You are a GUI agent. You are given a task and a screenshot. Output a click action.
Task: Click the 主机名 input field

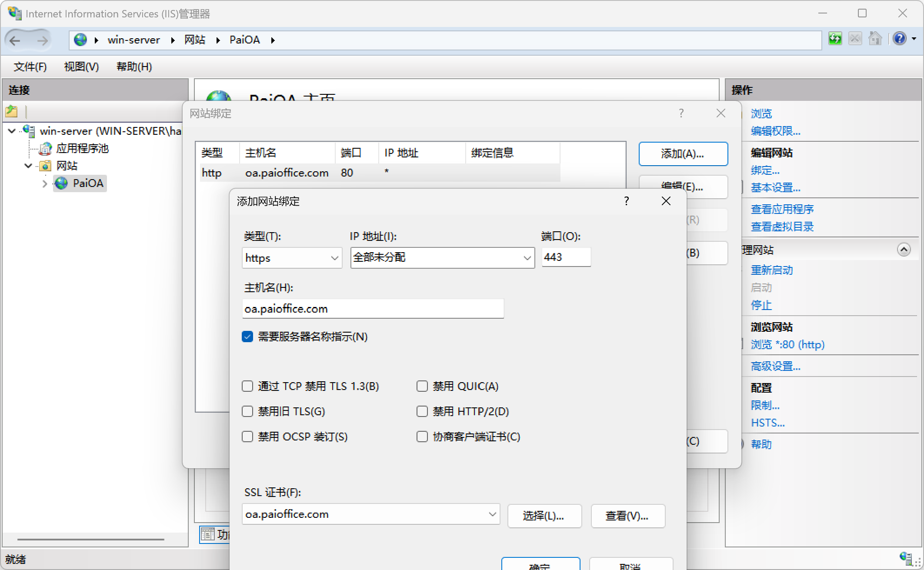click(x=373, y=309)
